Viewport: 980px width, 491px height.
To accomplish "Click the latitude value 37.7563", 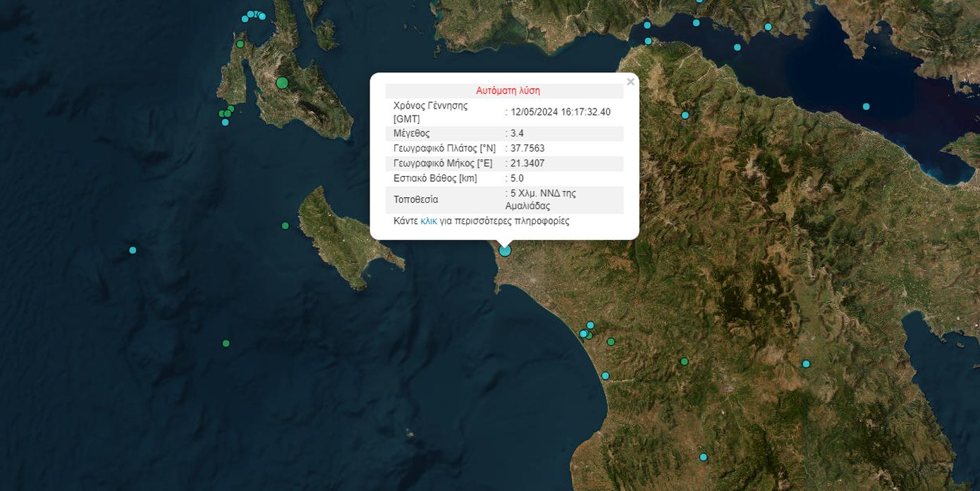I will pyautogui.click(x=527, y=149).
